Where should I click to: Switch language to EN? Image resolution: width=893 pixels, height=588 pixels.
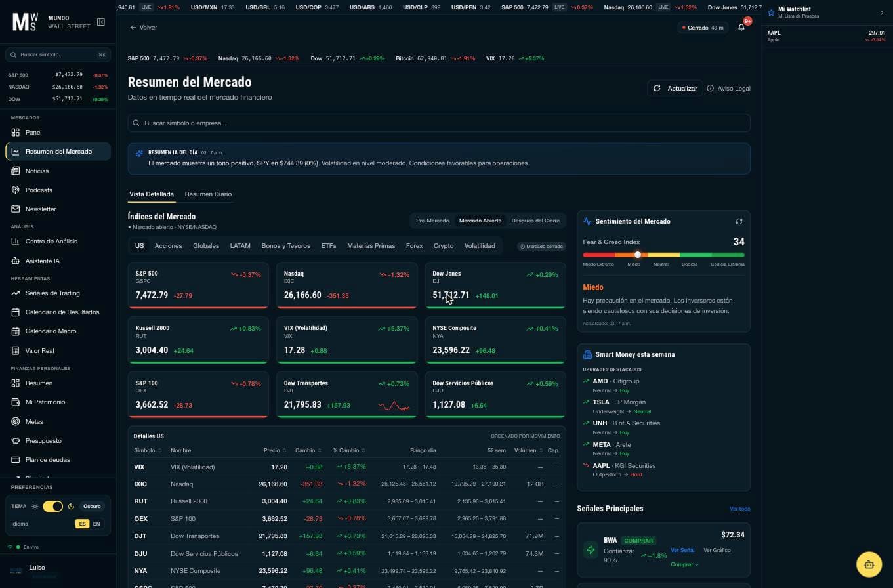point(96,524)
